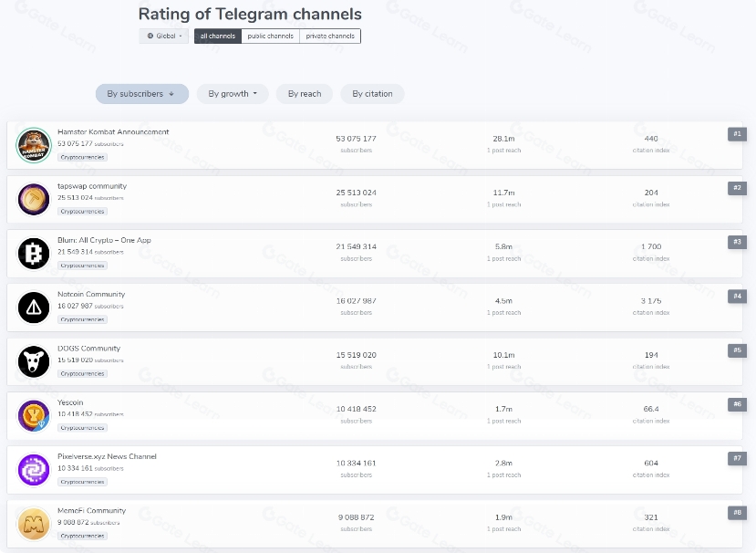Click the 204 citation index value

point(651,193)
